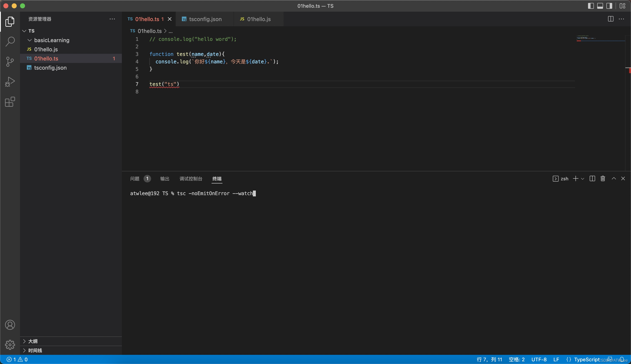The image size is (631, 364).
Task: Toggle secondary sidebar in title bar
Action: click(609, 6)
